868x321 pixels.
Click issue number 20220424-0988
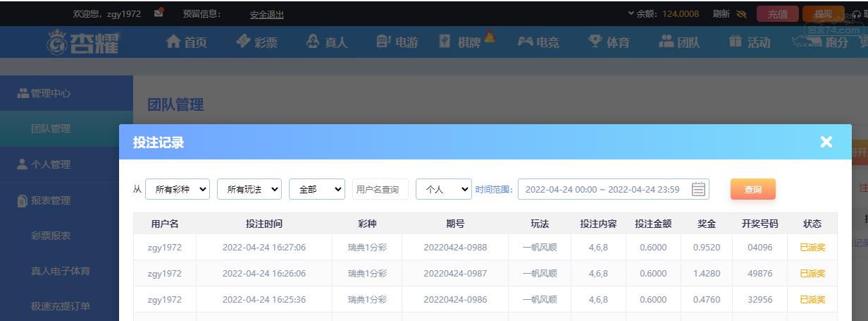click(x=455, y=248)
